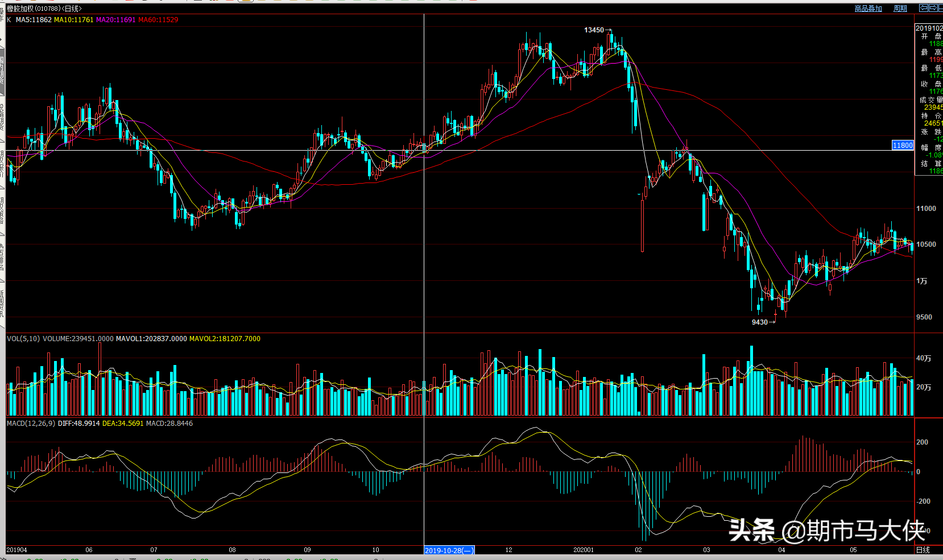Image resolution: width=943 pixels, height=560 pixels.
Task: Click the 08 month axis label
Action: 232,550
